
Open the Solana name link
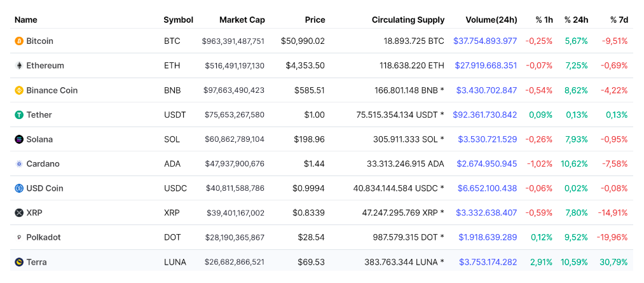(x=39, y=139)
